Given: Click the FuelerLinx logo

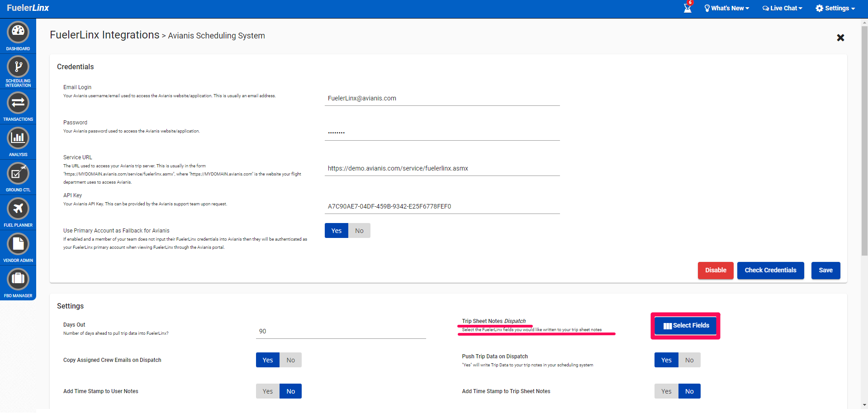Looking at the screenshot, I should point(28,8).
